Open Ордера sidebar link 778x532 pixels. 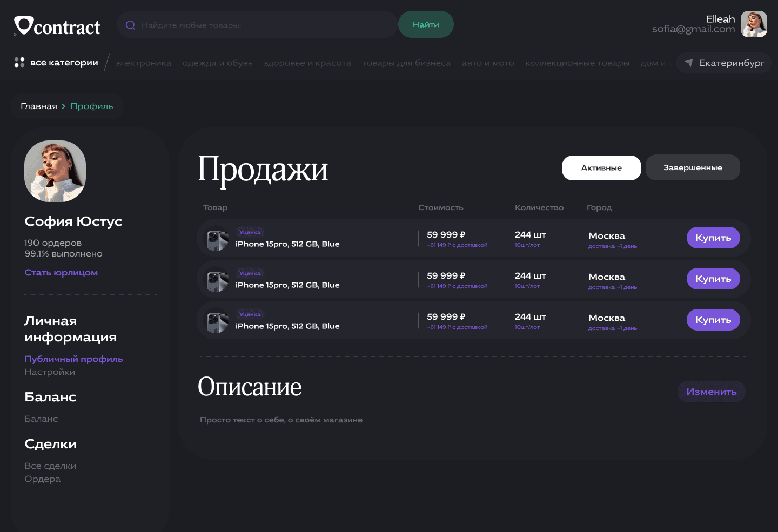click(43, 479)
